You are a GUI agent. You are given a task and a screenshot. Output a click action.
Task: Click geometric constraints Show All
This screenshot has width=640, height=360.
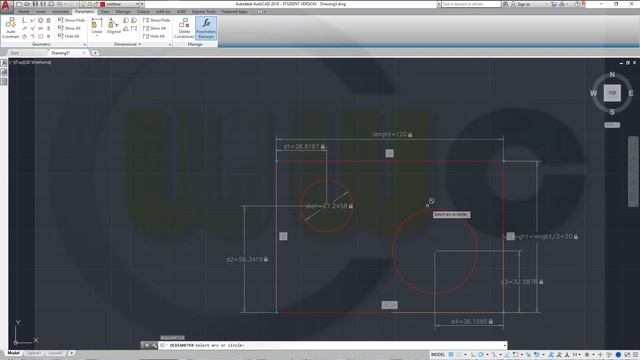point(69,28)
